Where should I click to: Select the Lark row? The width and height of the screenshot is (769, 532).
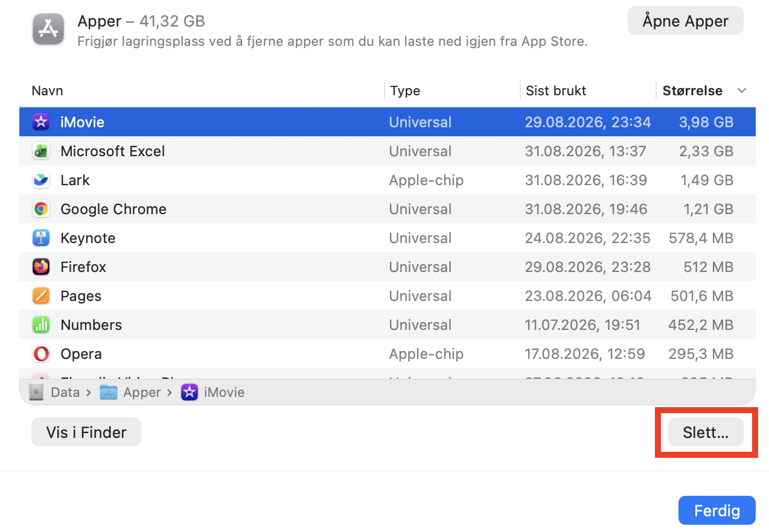[388, 180]
